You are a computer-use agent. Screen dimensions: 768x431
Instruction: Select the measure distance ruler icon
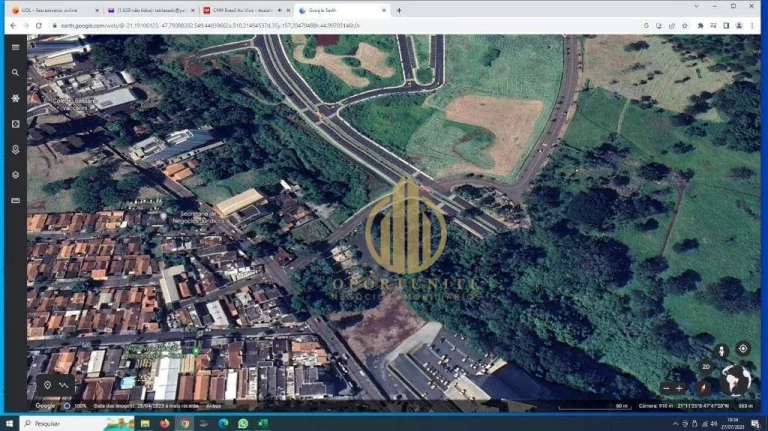click(16, 200)
